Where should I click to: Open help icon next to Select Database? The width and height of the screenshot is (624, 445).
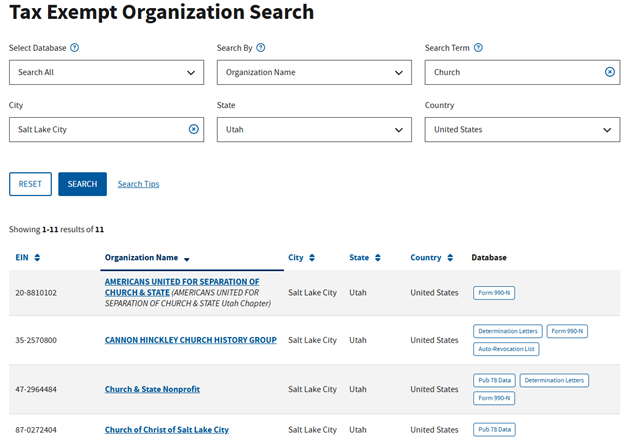pyautogui.click(x=74, y=48)
